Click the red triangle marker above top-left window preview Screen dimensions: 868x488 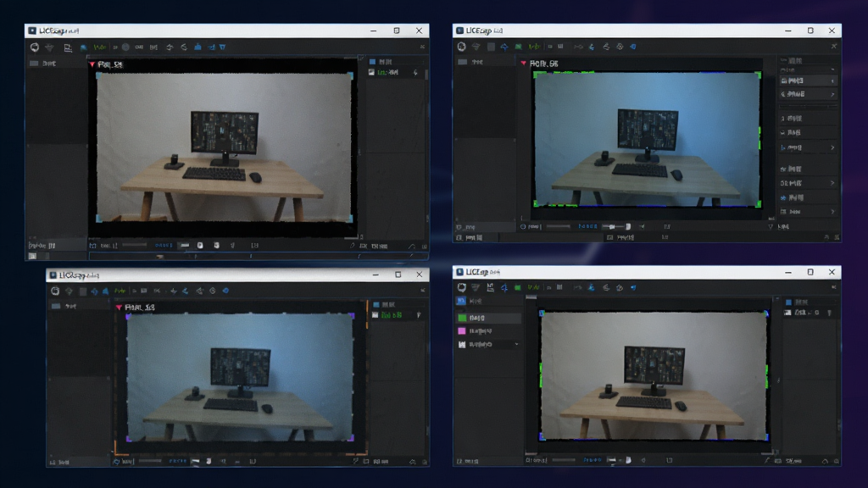click(92, 64)
